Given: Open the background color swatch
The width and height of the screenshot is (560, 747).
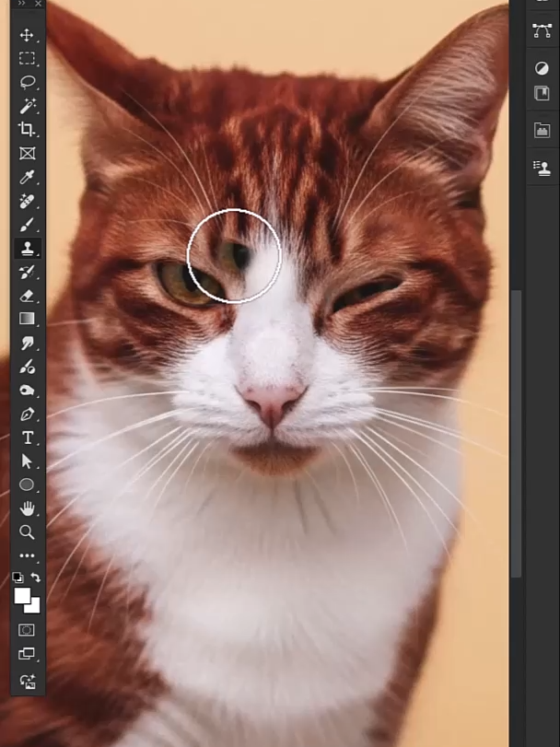Looking at the screenshot, I should point(35,608).
